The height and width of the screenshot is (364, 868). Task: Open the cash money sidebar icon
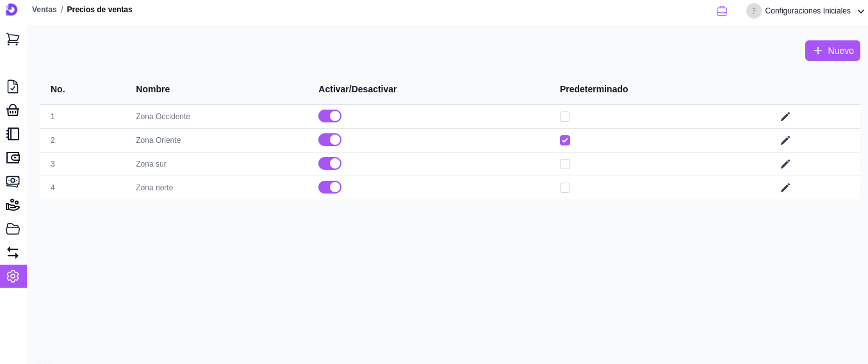[13, 181]
